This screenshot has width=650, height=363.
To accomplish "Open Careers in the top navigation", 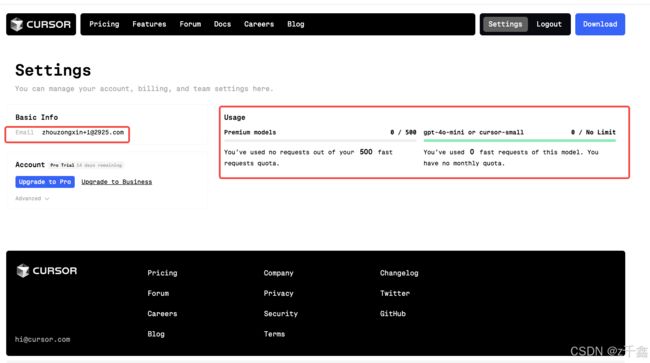I will (x=259, y=24).
